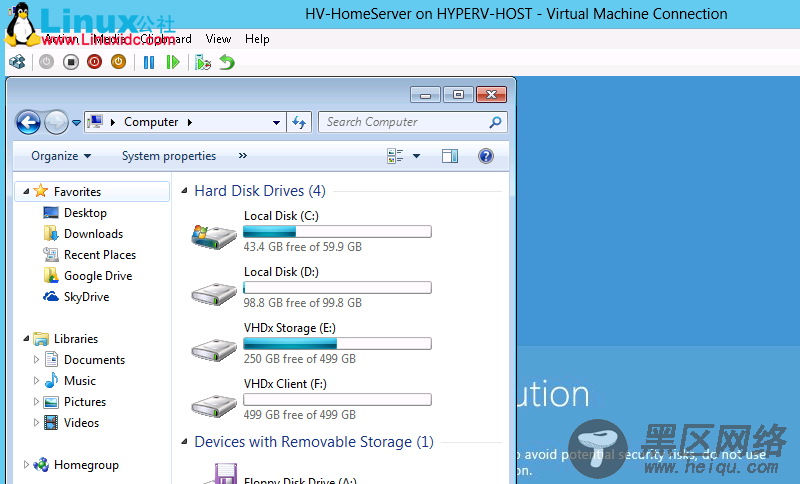Click the red Shut Down icon

[94, 62]
